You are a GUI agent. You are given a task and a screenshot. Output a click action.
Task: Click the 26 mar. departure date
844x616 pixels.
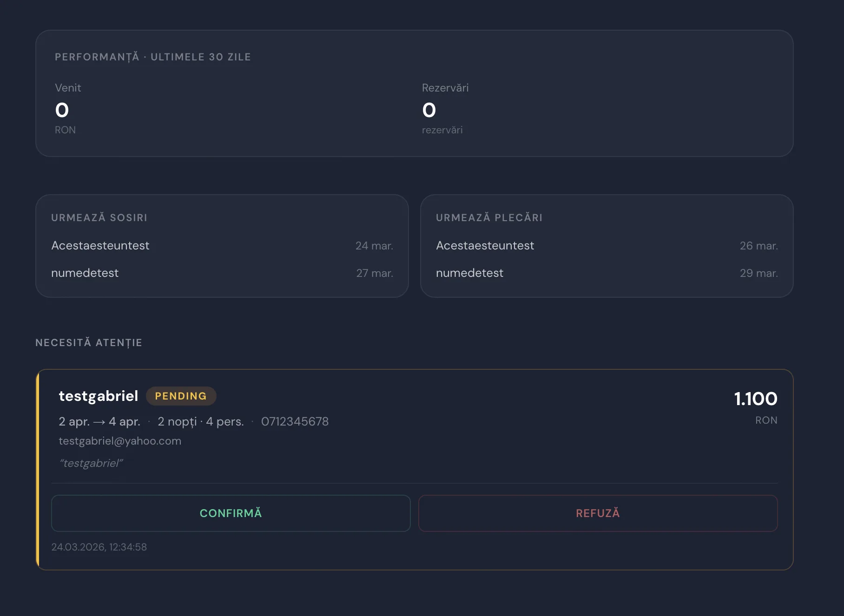pos(759,246)
